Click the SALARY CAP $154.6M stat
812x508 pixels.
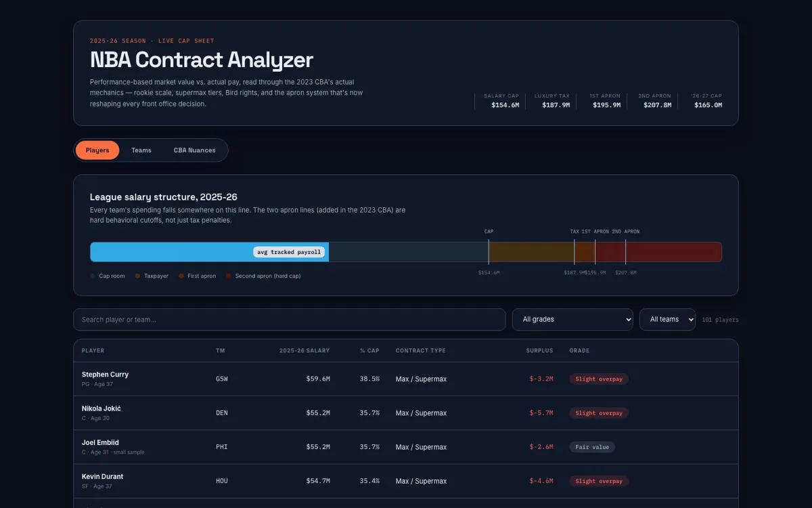(501, 101)
